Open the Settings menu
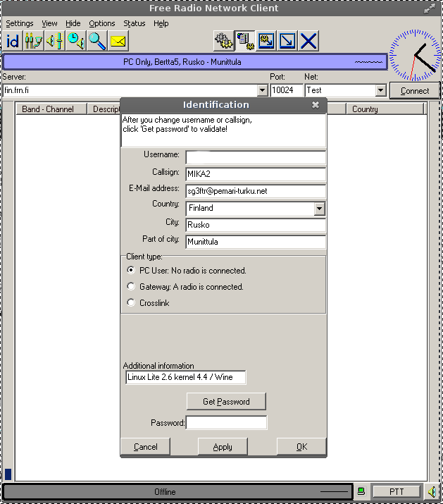Viewport: 443px width, 504px height. coord(20,23)
